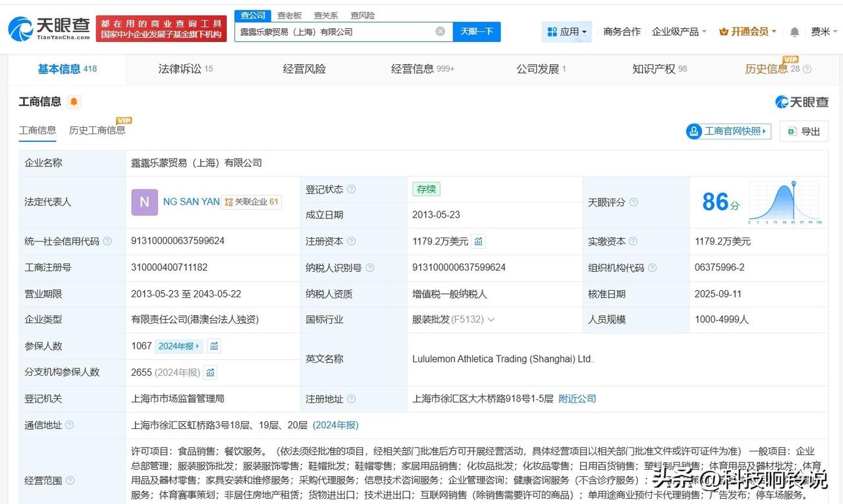Click the help icon next to 实缴资本

634,241
